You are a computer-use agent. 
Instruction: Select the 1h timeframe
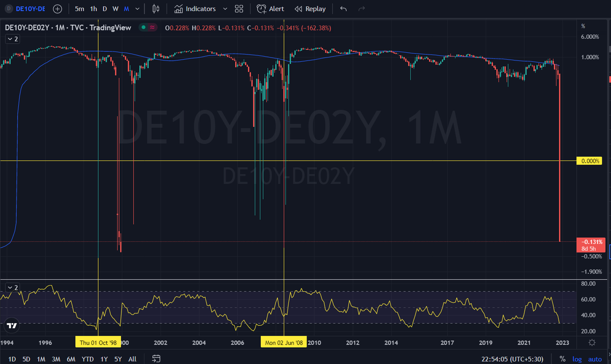[x=93, y=9]
